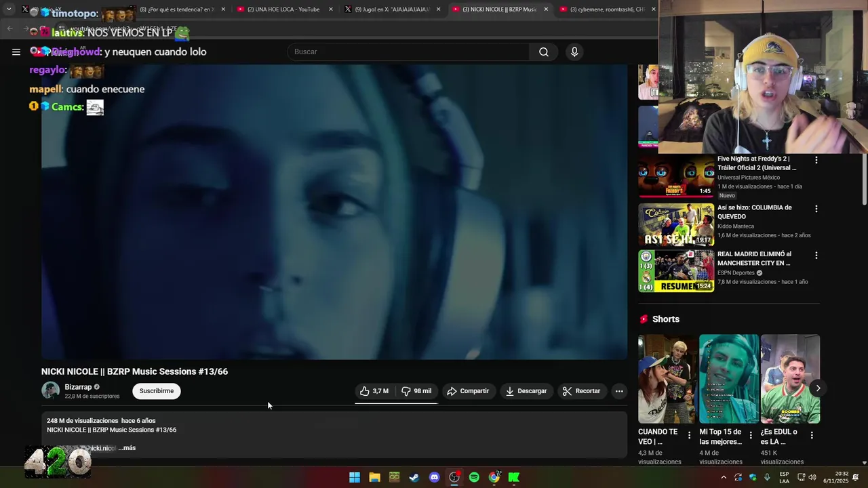This screenshot has height=488, width=868.
Task: Open REAL MADRID ELIMINÓ al MANCHESTER CITY thumbnail
Action: pyautogui.click(x=676, y=271)
